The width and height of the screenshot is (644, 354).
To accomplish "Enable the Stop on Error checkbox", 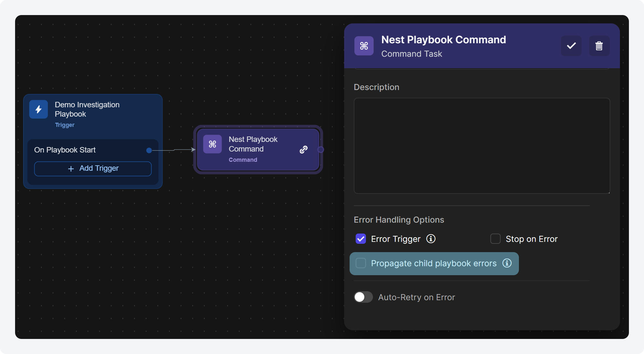I will coord(496,239).
